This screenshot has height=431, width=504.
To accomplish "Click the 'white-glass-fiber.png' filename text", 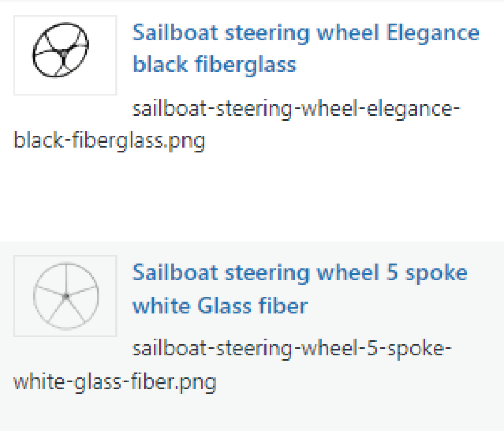I will coord(115,383).
